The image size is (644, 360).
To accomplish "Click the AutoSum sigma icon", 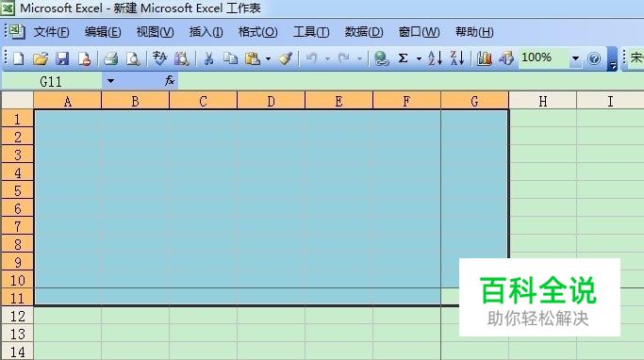I will point(403,58).
